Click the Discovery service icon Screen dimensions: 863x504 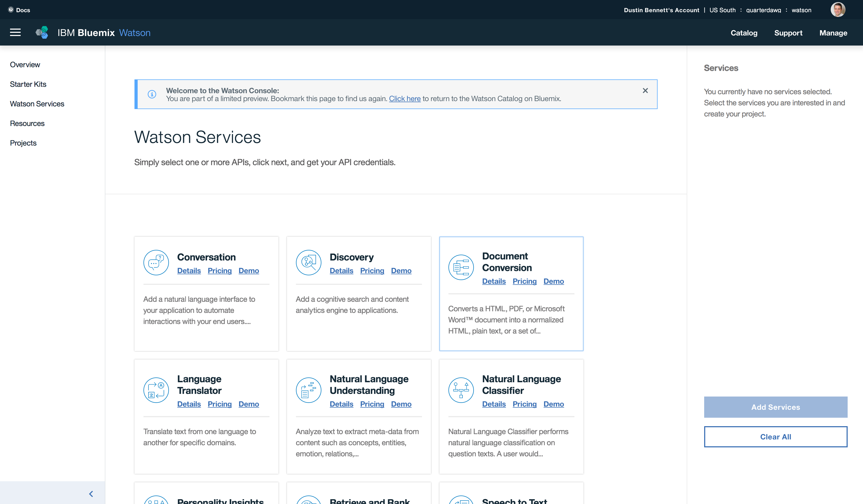(x=308, y=263)
